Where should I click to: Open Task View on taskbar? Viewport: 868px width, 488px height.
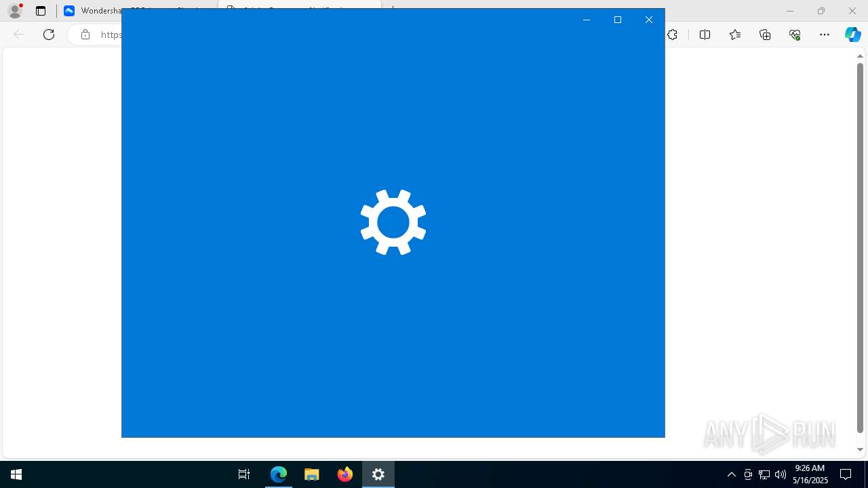(244, 474)
